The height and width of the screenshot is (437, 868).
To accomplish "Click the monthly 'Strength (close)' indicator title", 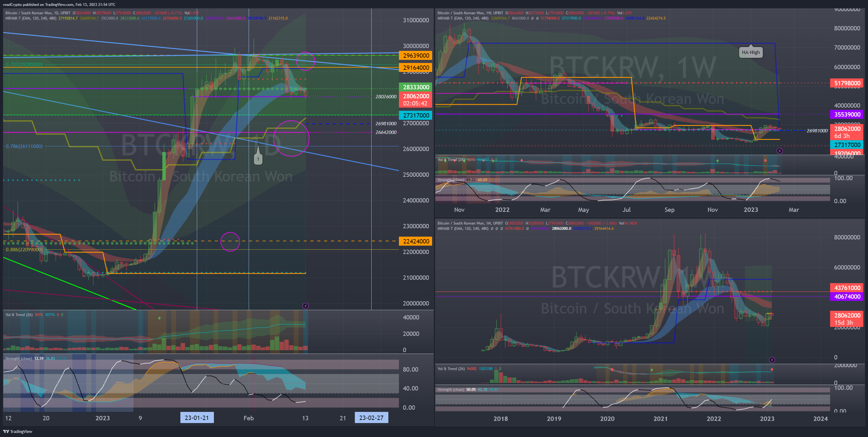I will click(450, 390).
